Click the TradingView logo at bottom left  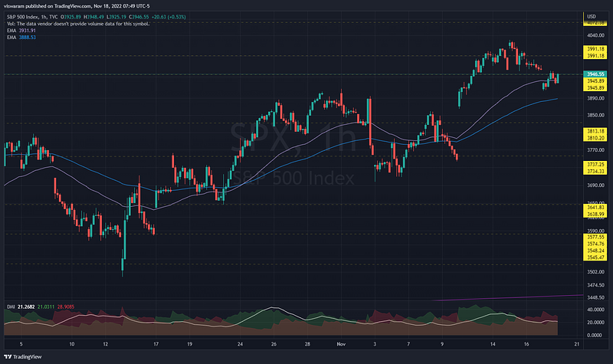[x=23, y=356]
